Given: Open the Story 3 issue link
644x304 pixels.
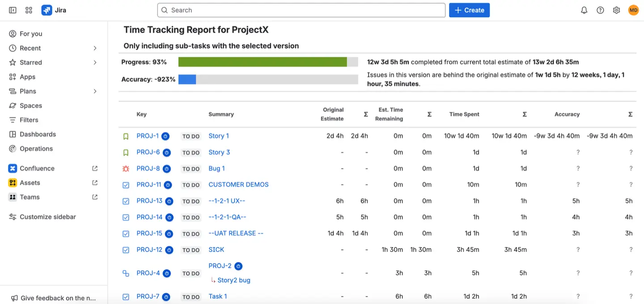Looking at the screenshot, I should (219, 152).
